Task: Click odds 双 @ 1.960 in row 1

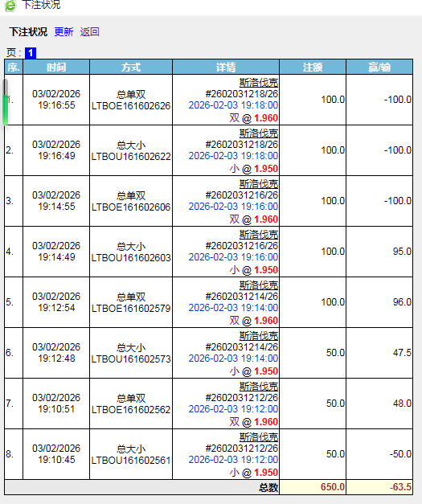Action: coord(253,118)
